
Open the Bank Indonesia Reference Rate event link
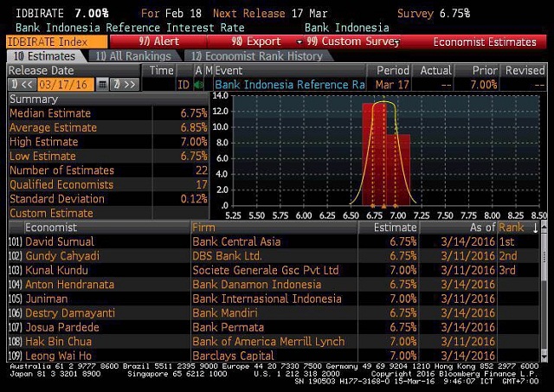pyautogui.click(x=290, y=85)
